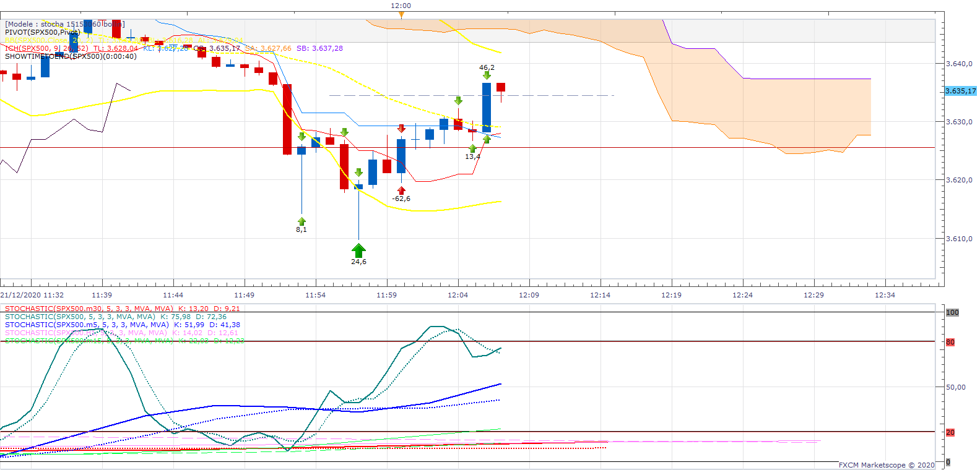Screen dimensions: 980x470
Task: Click the 12:24 time axis label
Action: click(x=743, y=295)
